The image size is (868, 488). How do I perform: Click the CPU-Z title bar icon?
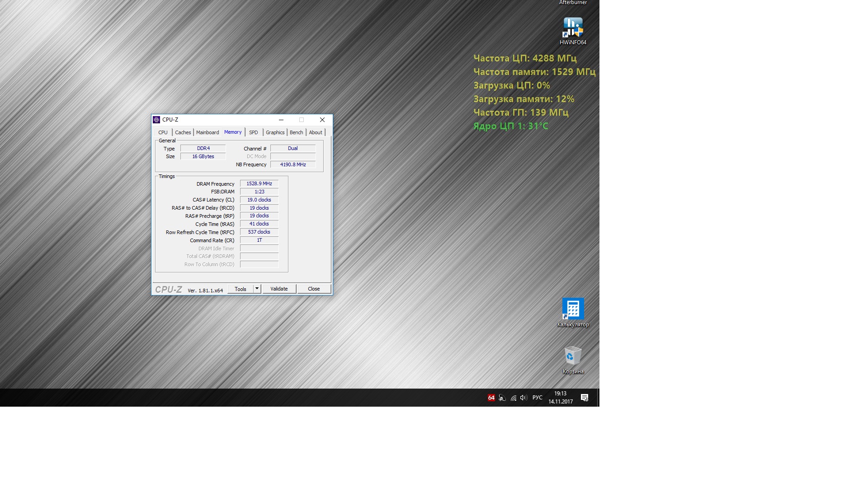click(x=156, y=120)
